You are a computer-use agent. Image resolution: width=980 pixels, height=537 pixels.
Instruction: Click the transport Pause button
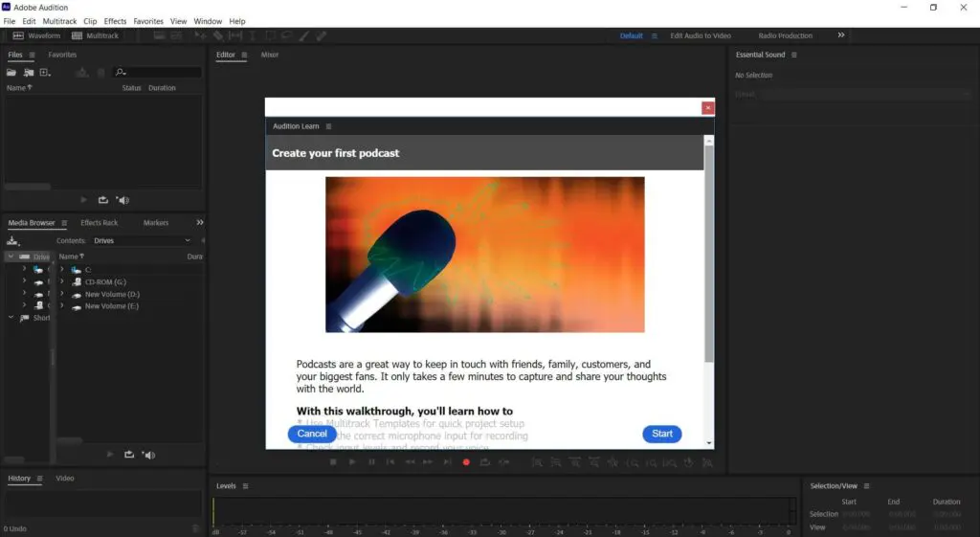pyautogui.click(x=372, y=462)
